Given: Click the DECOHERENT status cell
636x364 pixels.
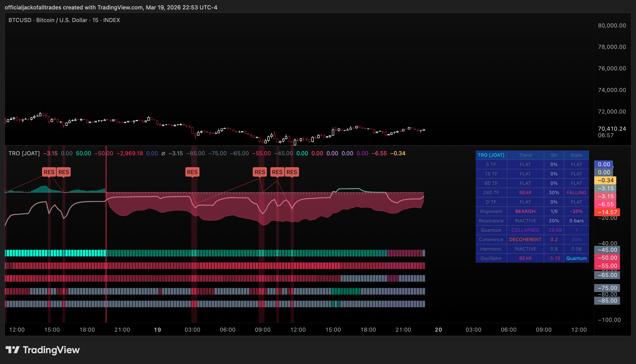Looking at the screenshot, I should tap(525, 239).
